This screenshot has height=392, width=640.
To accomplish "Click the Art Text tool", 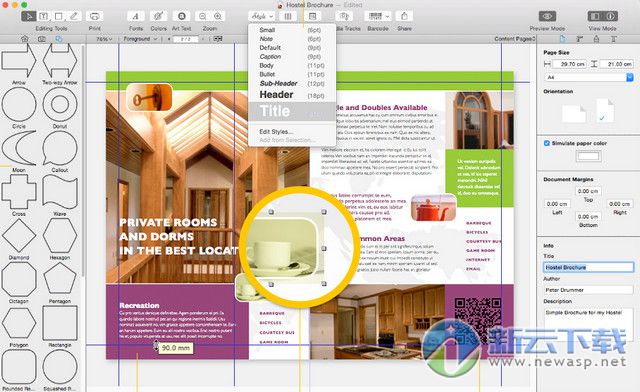I will 182,16.
